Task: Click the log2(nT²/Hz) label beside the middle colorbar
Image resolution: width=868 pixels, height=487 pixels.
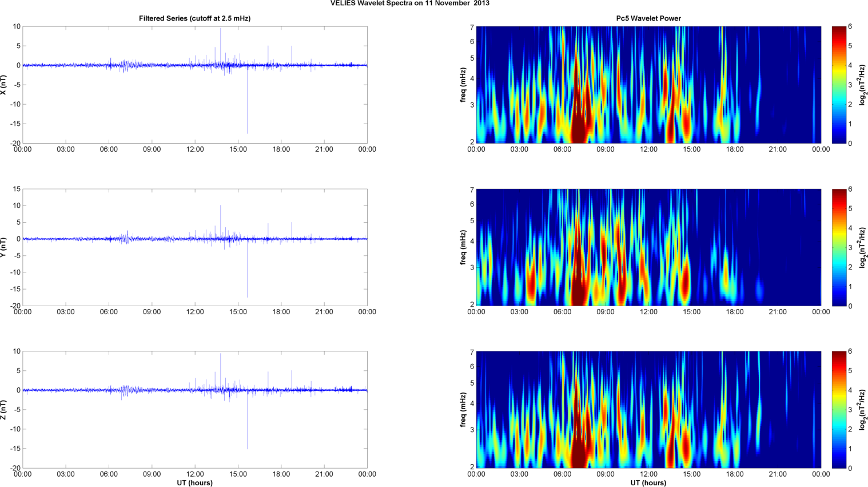Action: [x=862, y=247]
